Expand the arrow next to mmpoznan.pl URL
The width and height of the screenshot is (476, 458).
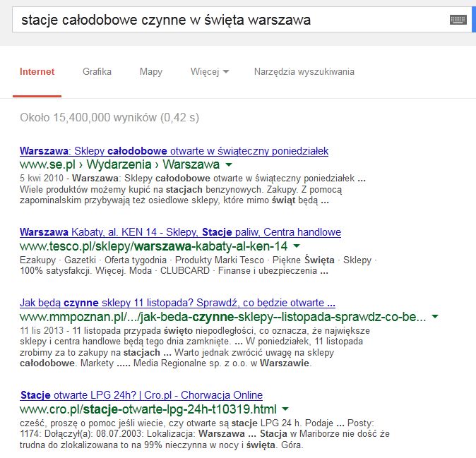coord(435,317)
